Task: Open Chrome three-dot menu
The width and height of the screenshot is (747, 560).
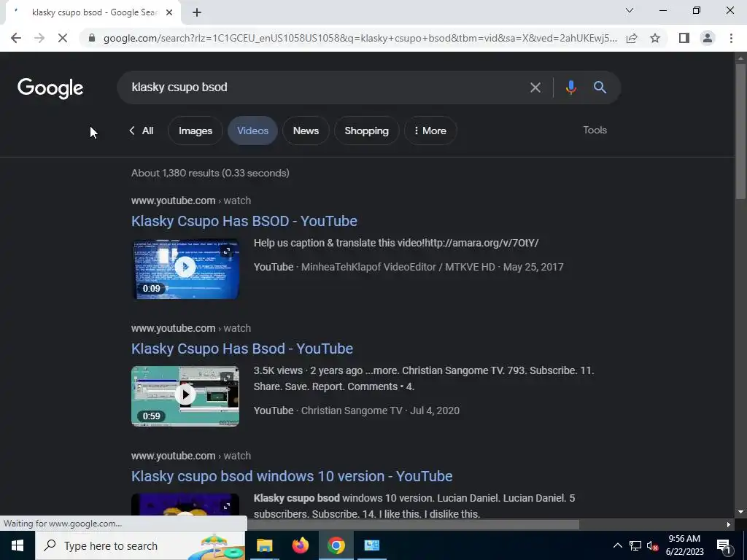Action: (x=731, y=38)
